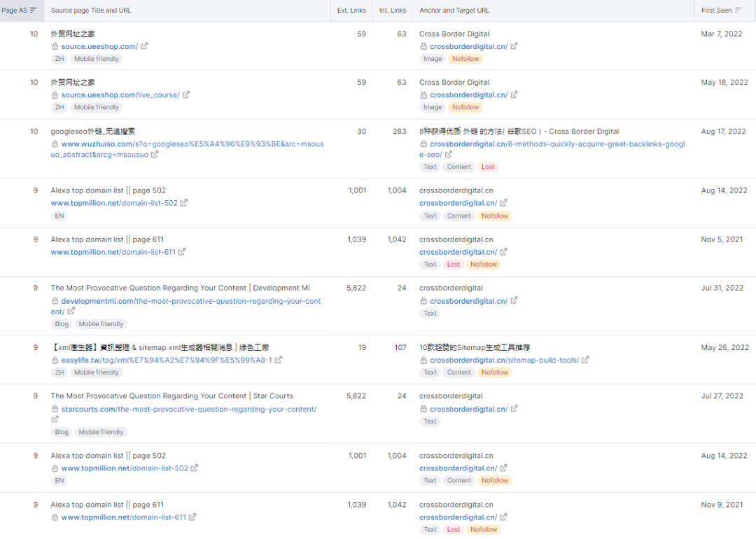Click external-link icon ending the developmentmi.com URL
Image resolution: width=756 pixels, height=539 pixels.
point(71,311)
